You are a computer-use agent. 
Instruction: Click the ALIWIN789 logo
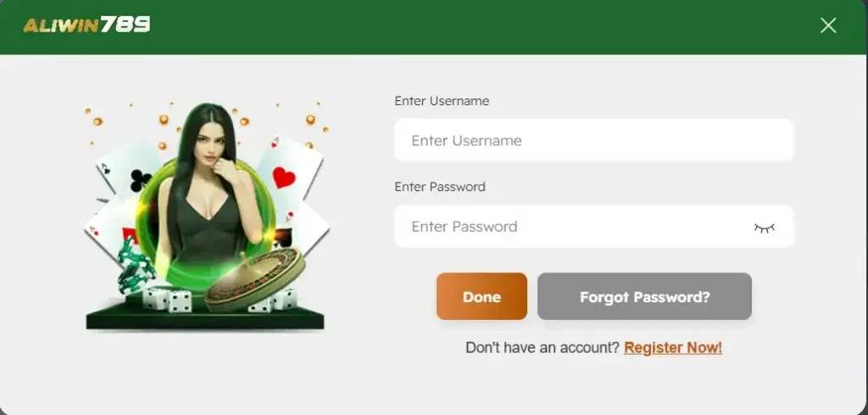[x=86, y=25]
